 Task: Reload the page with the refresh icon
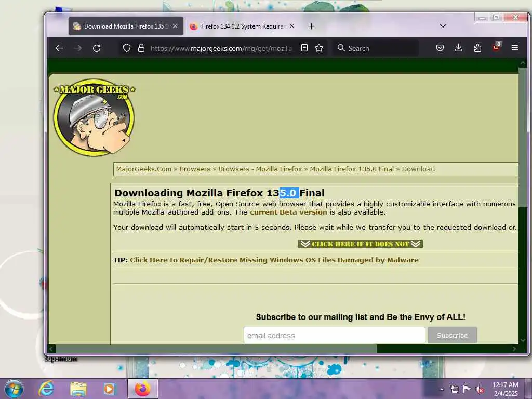(97, 48)
